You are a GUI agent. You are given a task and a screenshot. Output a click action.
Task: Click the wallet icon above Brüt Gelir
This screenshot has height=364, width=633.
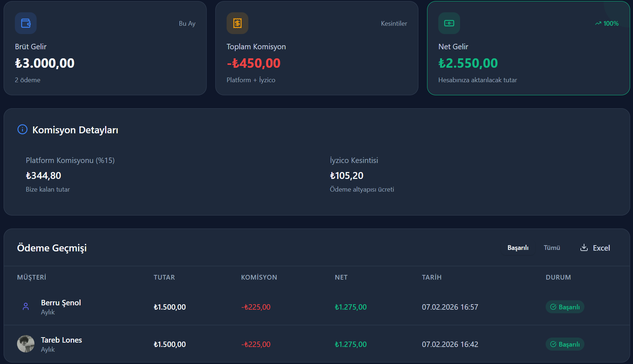pos(26,23)
